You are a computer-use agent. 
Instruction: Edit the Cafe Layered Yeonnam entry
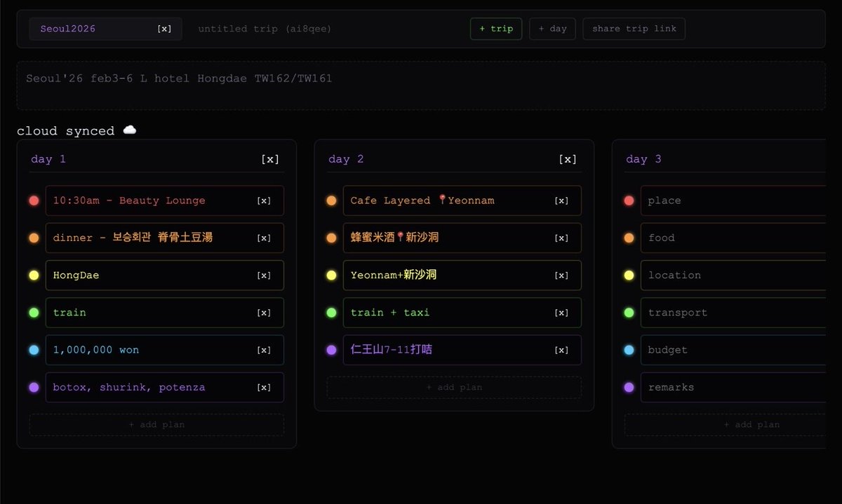[462, 200]
